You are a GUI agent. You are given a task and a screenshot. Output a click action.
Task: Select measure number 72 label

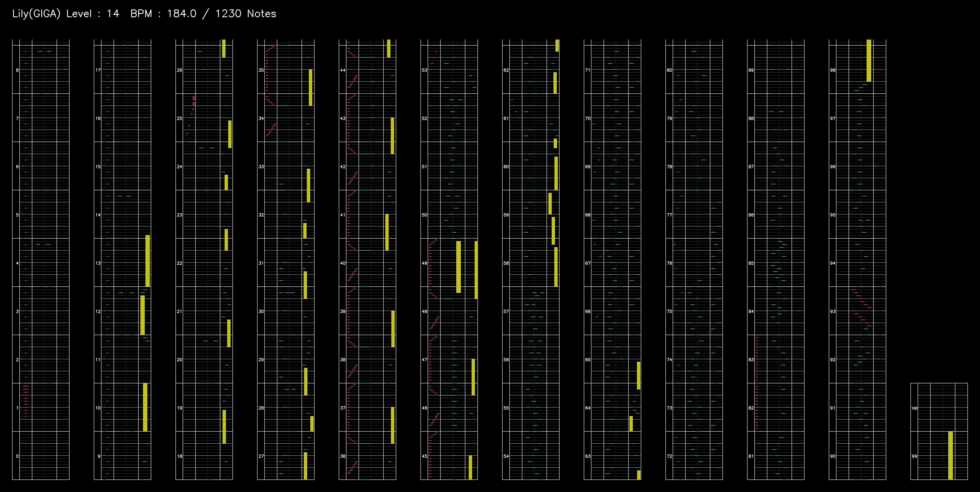670,456
